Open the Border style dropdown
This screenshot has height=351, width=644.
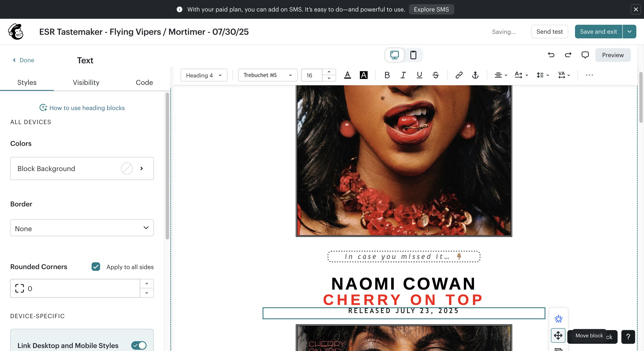pos(82,228)
